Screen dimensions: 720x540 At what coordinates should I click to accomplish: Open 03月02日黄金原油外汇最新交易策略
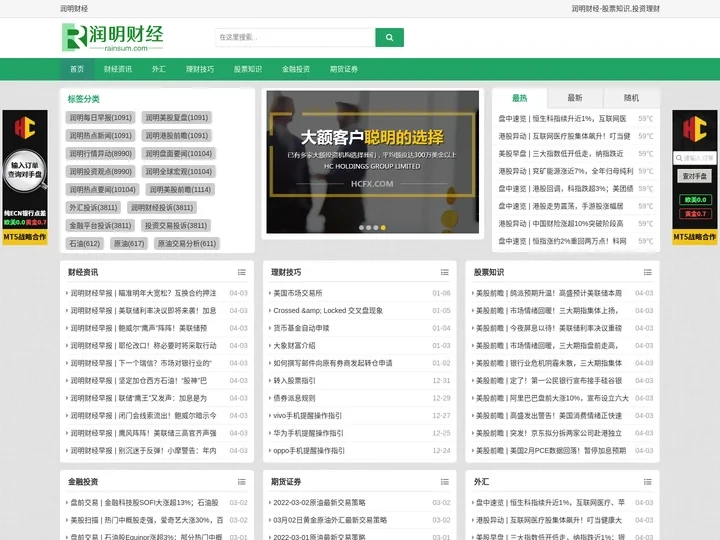click(x=330, y=520)
